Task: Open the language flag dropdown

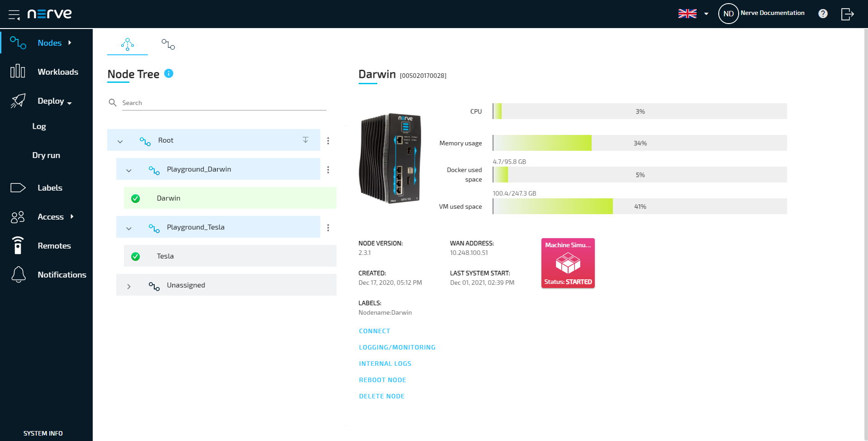Action: tap(693, 14)
